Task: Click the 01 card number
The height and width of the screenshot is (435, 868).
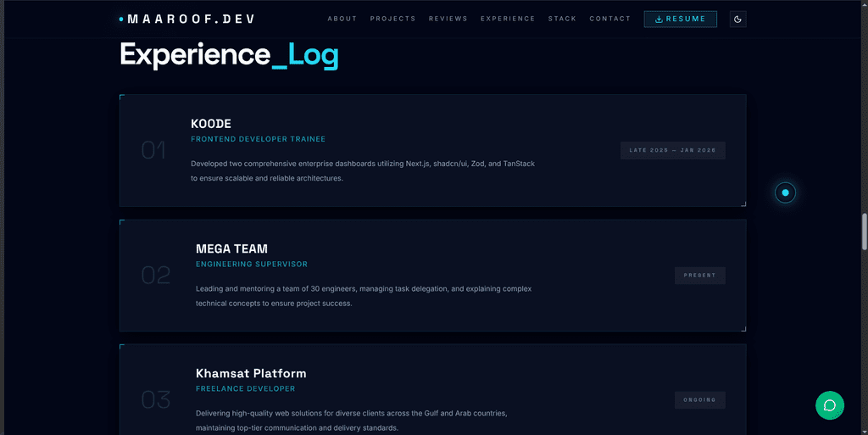Action: 153,150
